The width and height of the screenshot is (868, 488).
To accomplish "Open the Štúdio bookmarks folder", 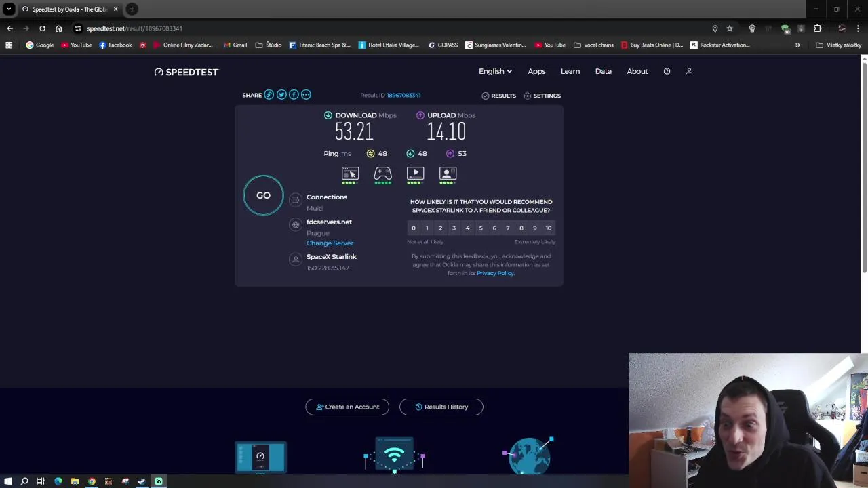I will (x=269, y=45).
